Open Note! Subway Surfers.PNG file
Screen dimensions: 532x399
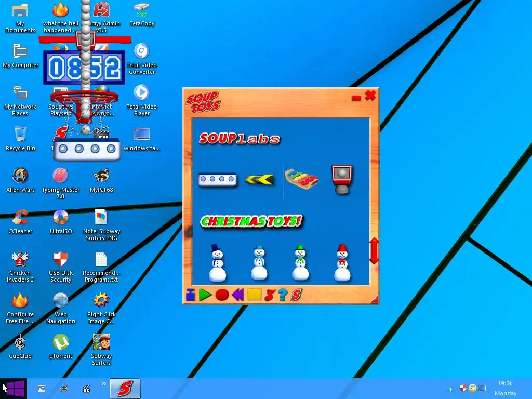coord(101,225)
